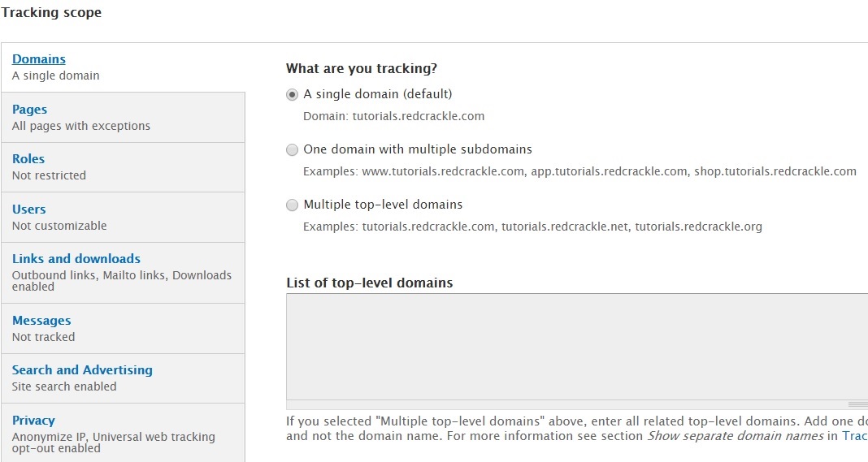Open Search and Advertising tab

(x=123, y=378)
